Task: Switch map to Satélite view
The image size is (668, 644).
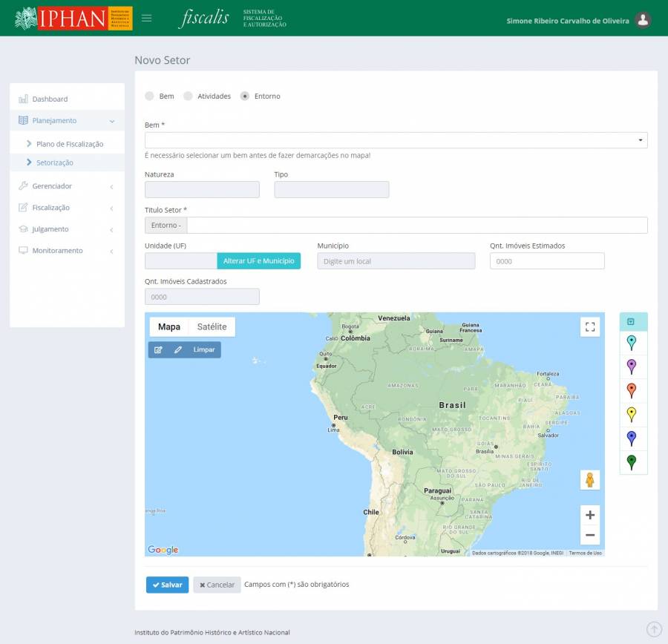Action: point(212,327)
